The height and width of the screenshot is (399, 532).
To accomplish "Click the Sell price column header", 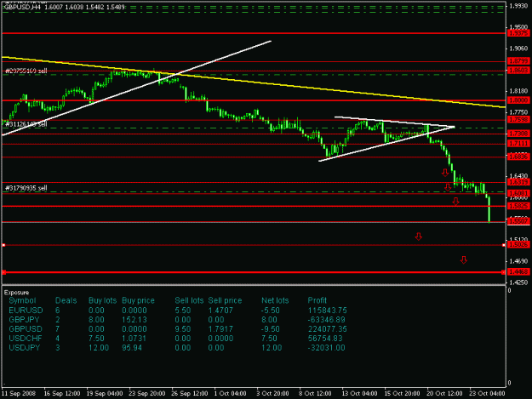I will 225,300.
